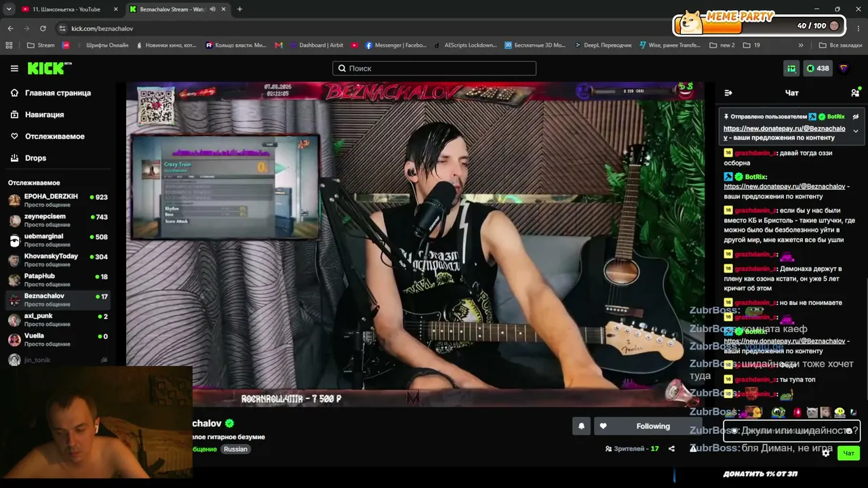Open EPOHA_DERZKIH followed channel
The height and width of the screenshot is (488, 868).
point(58,200)
